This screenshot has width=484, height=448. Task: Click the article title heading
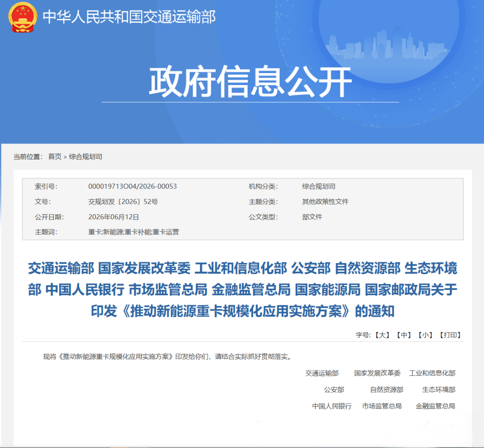[x=242, y=289]
